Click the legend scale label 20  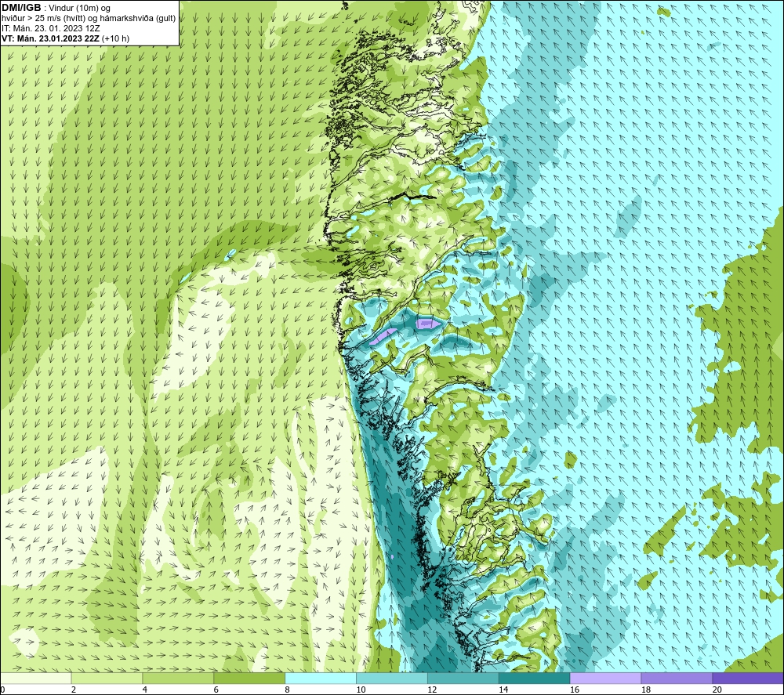[717, 690]
